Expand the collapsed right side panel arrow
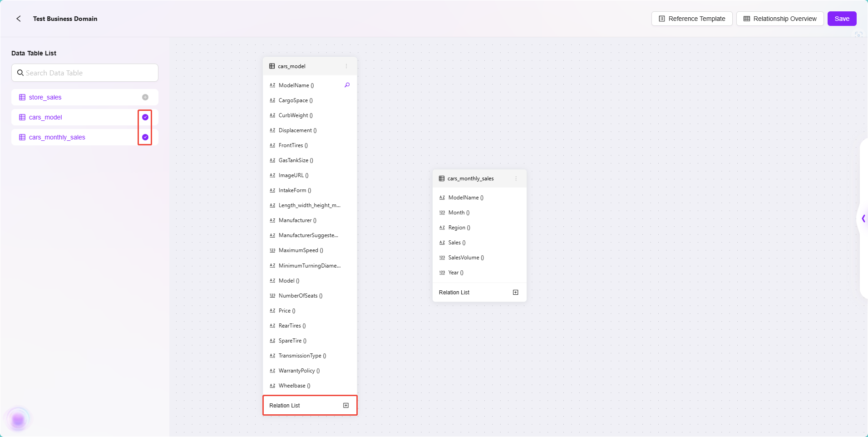Screen dimensions: 868x437 (863, 219)
